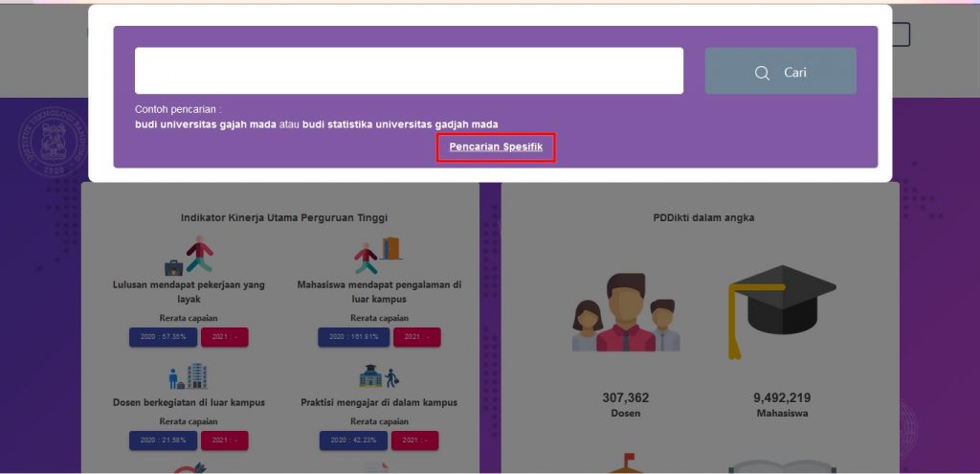
Task: Click the search text input field
Action: click(x=409, y=71)
